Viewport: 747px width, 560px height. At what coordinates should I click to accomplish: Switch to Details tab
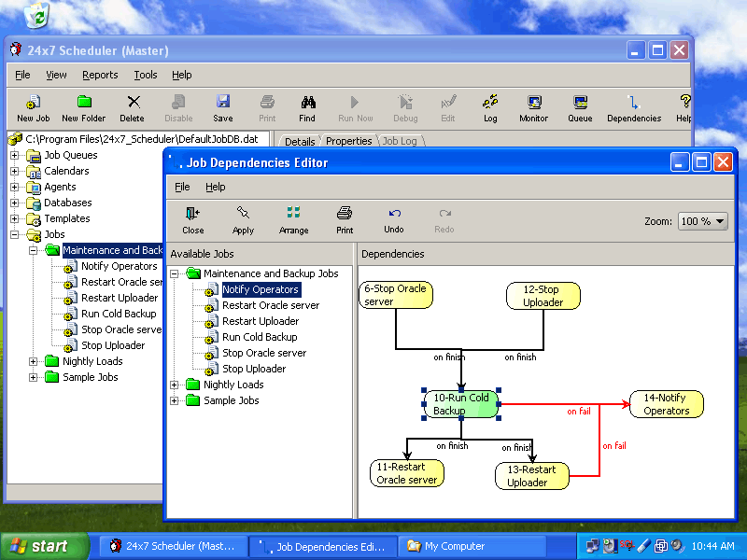[x=300, y=141]
